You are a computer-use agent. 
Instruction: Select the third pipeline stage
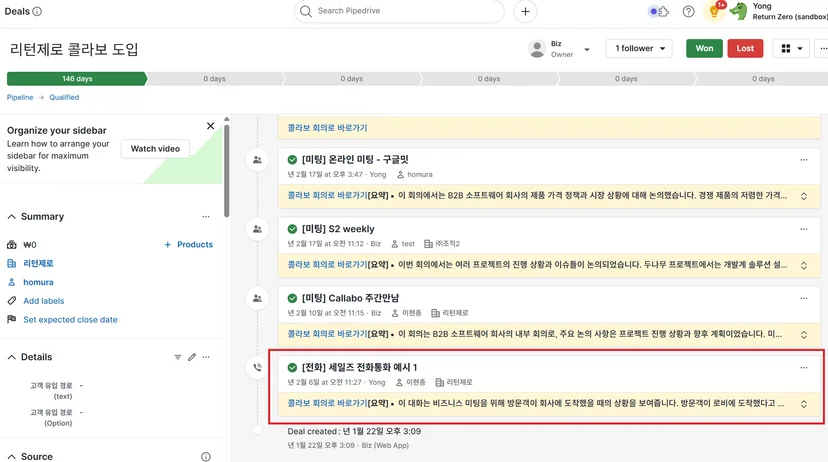(x=352, y=79)
